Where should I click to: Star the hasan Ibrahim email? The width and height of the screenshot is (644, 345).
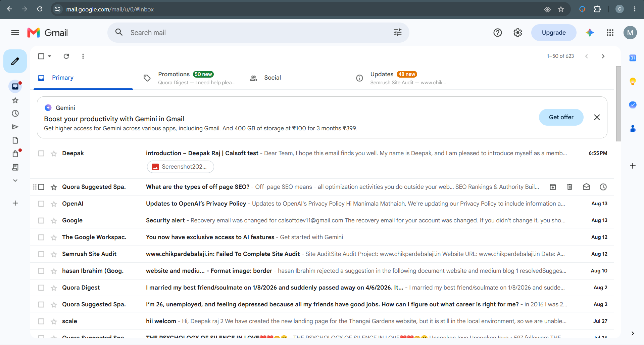coord(54,271)
